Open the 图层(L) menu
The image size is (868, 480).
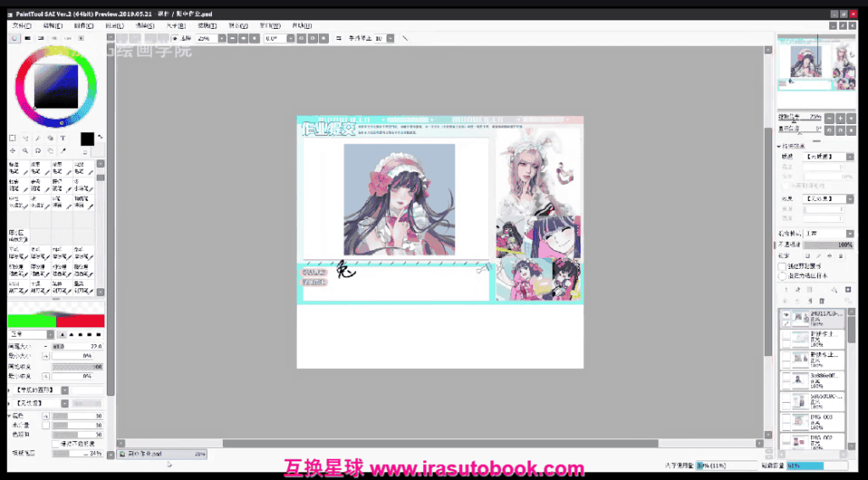114,25
